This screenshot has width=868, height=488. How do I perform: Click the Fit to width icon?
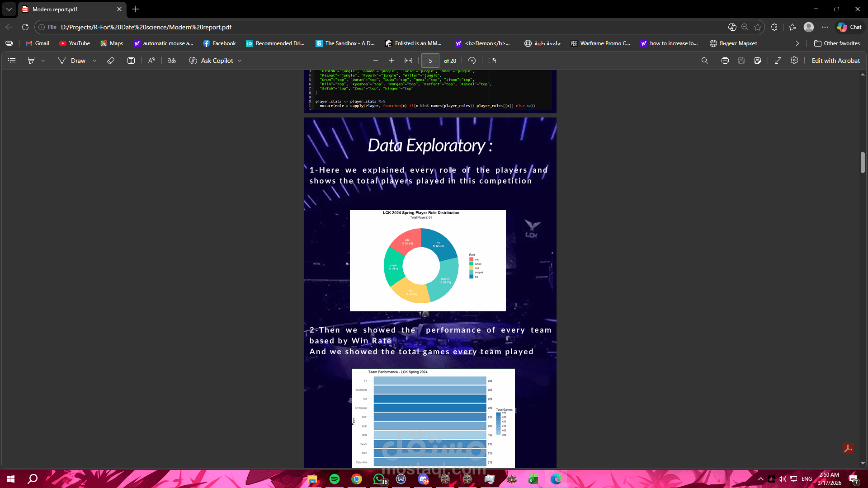pyautogui.click(x=408, y=61)
